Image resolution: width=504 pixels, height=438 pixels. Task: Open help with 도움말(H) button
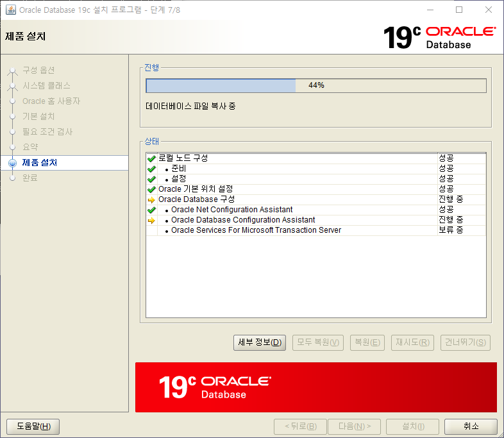click(x=33, y=426)
